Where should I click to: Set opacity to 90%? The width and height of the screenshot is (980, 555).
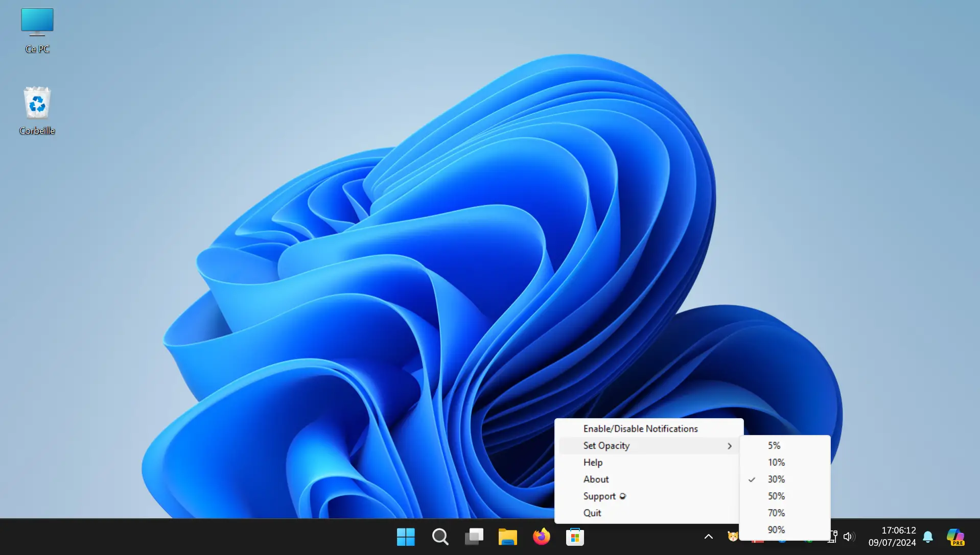tap(785, 530)
